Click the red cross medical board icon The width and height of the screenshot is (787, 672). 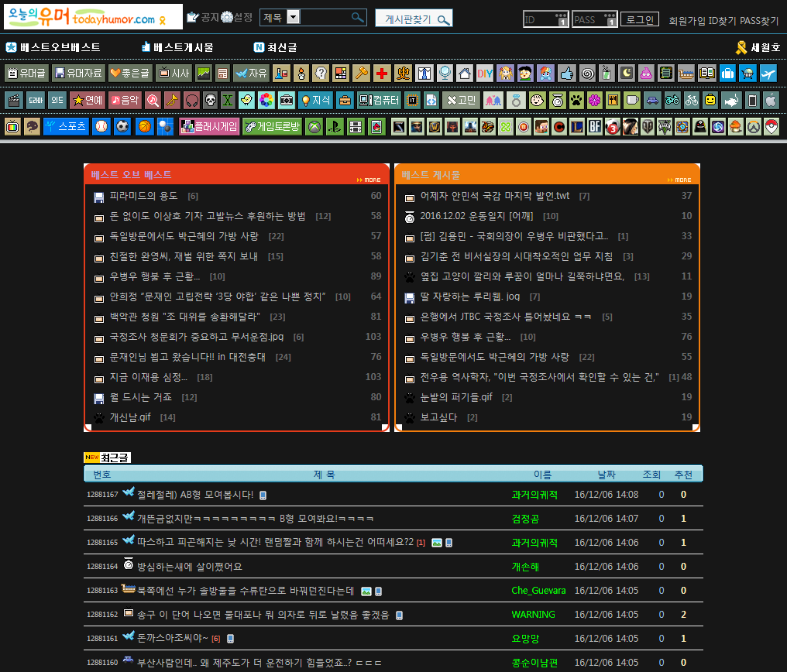coord(381,74)
